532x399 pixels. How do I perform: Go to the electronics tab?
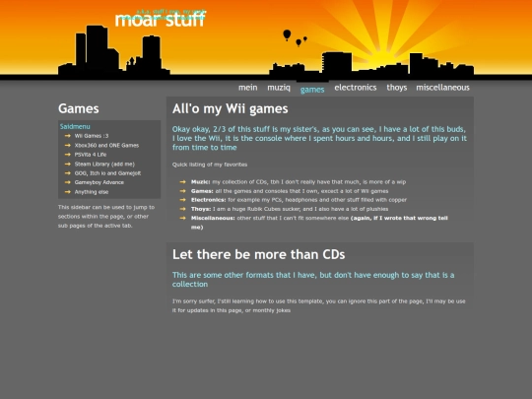coord(356,88)
